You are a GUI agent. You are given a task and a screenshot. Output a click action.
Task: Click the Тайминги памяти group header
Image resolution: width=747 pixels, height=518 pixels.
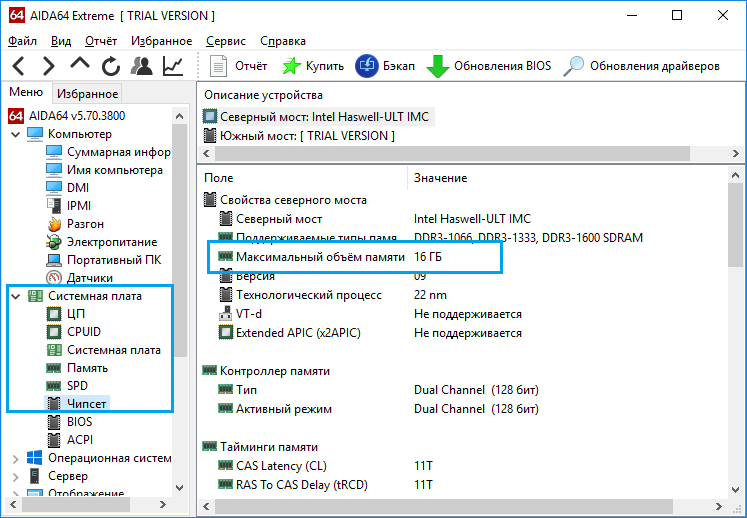click(x=260, y=447)
